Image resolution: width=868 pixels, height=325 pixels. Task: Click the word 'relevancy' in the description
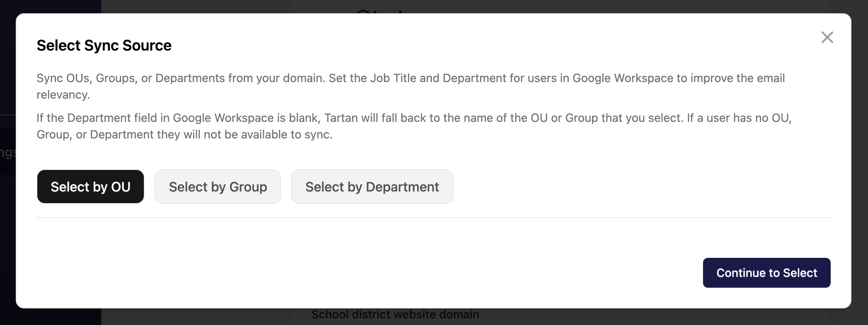pos(62,95)
